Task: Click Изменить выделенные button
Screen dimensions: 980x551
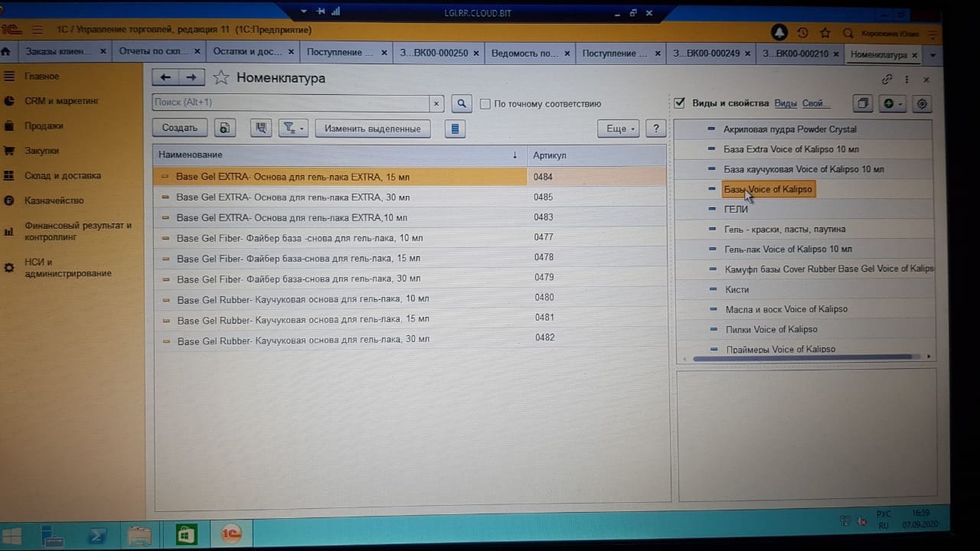Action: [373, 129]
